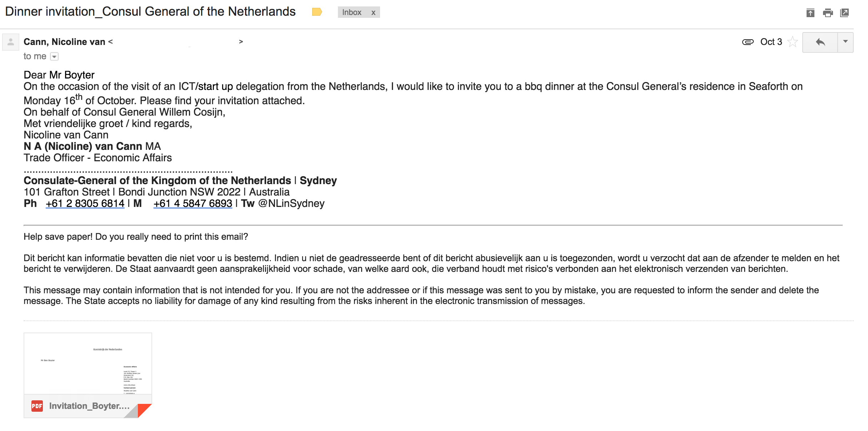Show details arrow beside "to me"
Screen dimensions: 868x431
[54, 56]
